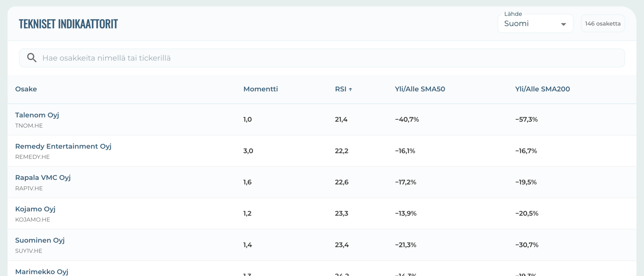
Task: Sort table by Momentti column
Action: click(x=260, y=89)
